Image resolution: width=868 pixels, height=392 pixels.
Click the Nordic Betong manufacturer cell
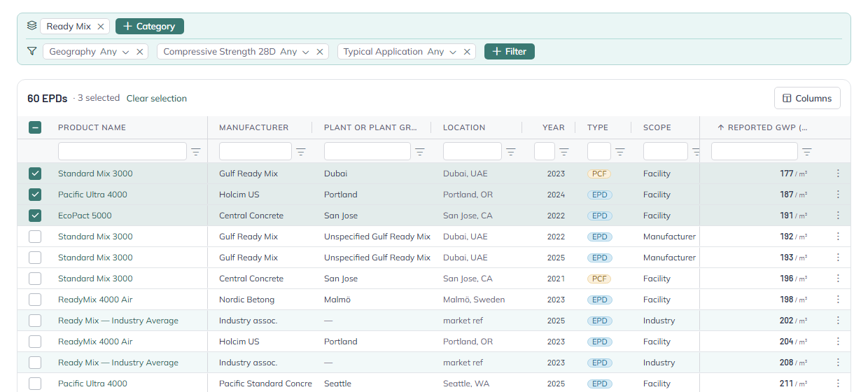point(246,300)
